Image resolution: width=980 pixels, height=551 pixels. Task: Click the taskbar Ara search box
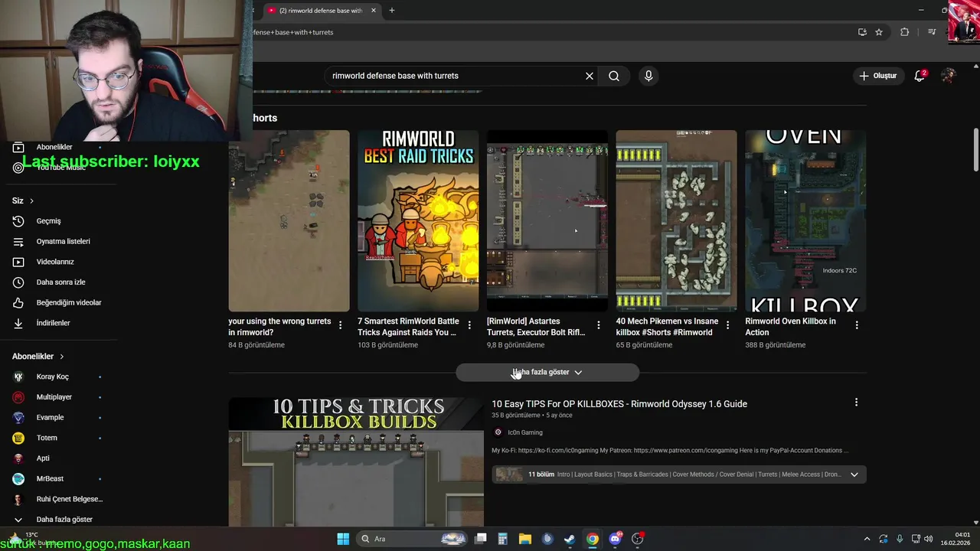413,539
